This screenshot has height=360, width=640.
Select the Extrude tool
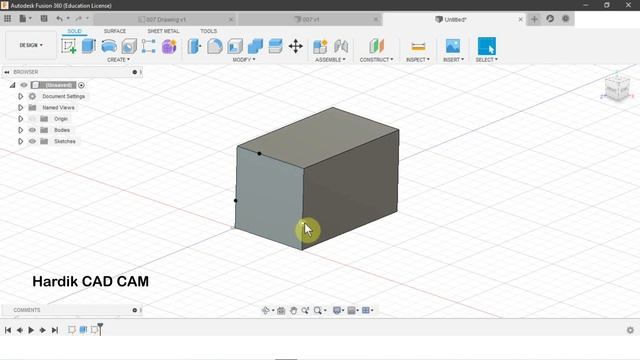[x=89, y=46]
